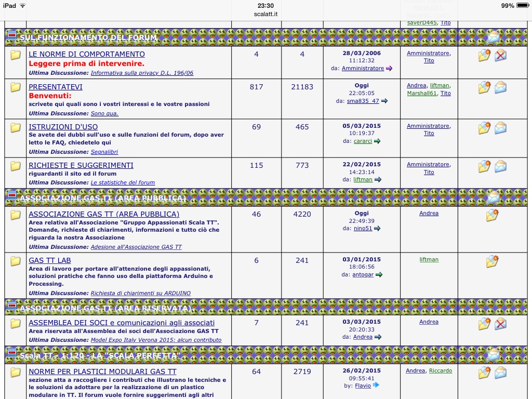The width and height of the screenshot is (532, 399).
Task: View user profile of sma835_47
Action: [x=363, y=101]
